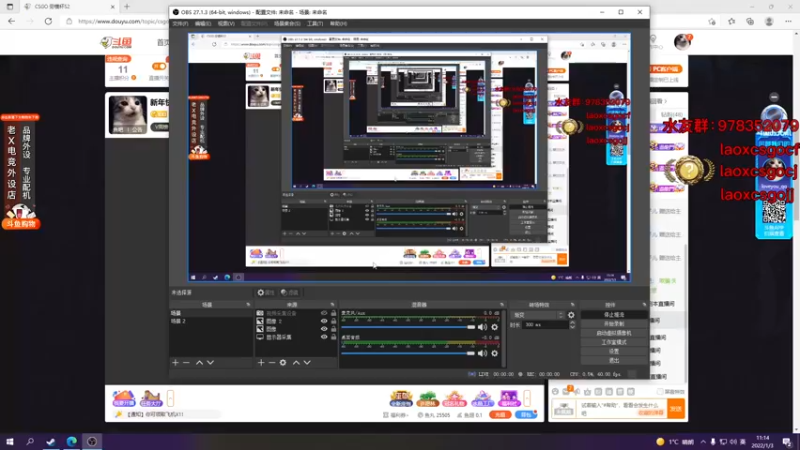Adjust the 桌面音频 volume slider
This screenshot has height=450, width=800.
pos(407,353)
